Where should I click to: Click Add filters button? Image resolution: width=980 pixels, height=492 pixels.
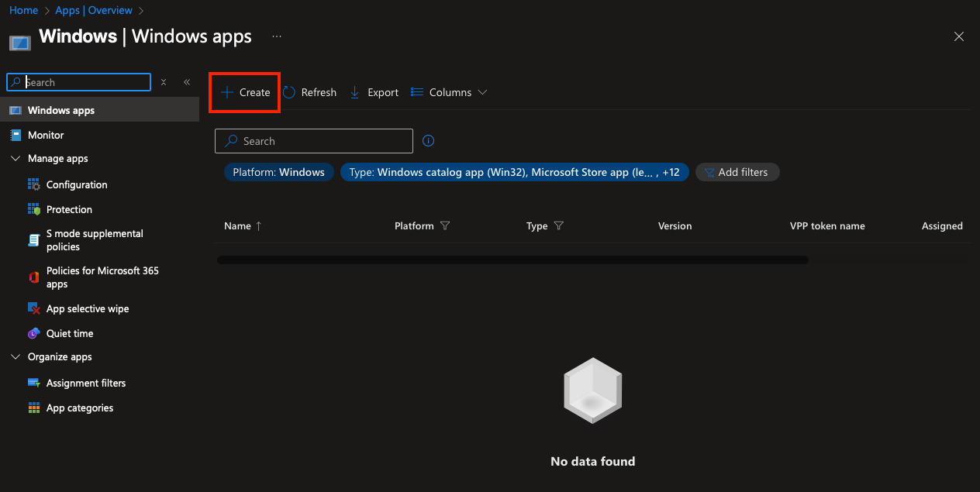click(737, 172)
